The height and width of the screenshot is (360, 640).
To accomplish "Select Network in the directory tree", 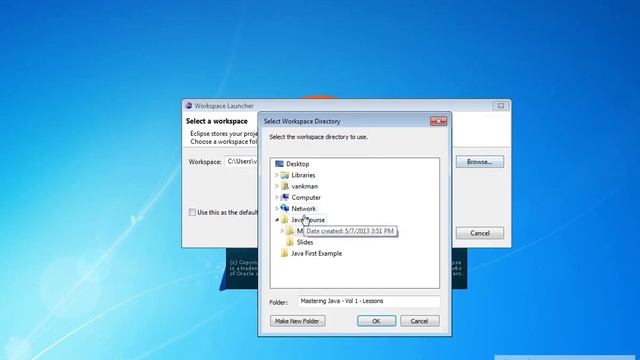I will tap(304, 209).
